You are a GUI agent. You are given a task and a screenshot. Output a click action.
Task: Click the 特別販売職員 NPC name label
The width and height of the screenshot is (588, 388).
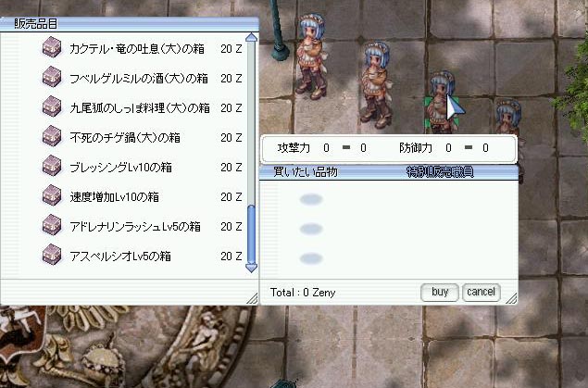(x=440, y=172)
